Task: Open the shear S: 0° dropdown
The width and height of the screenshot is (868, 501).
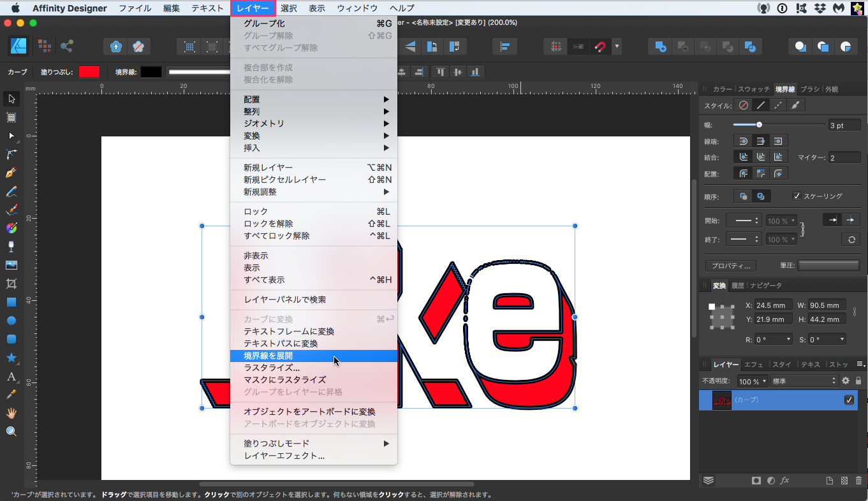Action: pyautogui.click(x=827, y=340)
